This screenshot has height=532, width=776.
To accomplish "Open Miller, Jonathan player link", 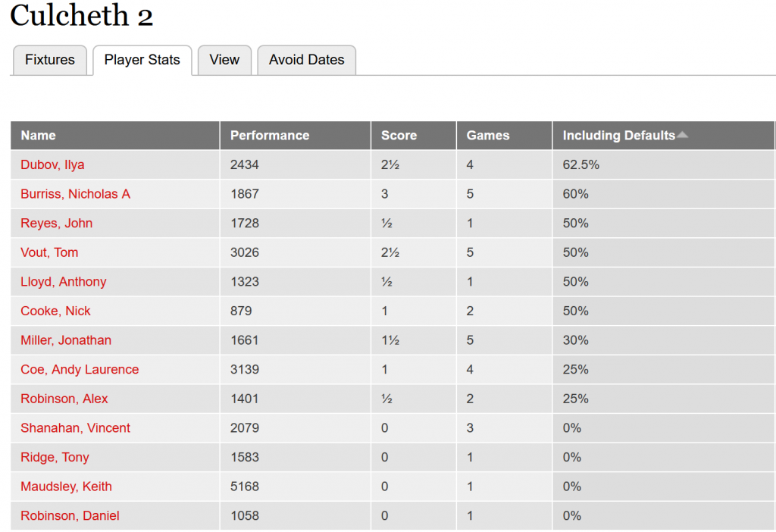I will click(x=66, y=340).
